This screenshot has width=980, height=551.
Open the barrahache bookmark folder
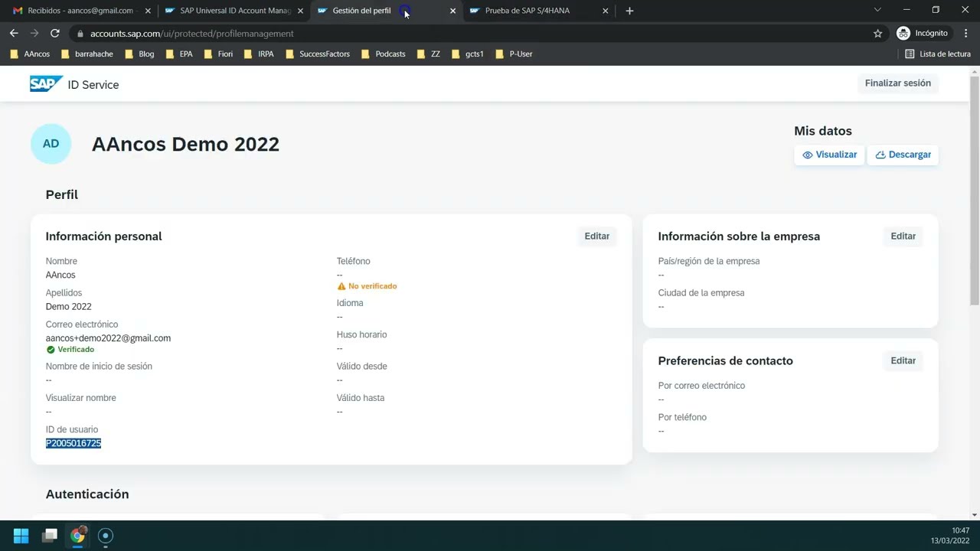87,54
